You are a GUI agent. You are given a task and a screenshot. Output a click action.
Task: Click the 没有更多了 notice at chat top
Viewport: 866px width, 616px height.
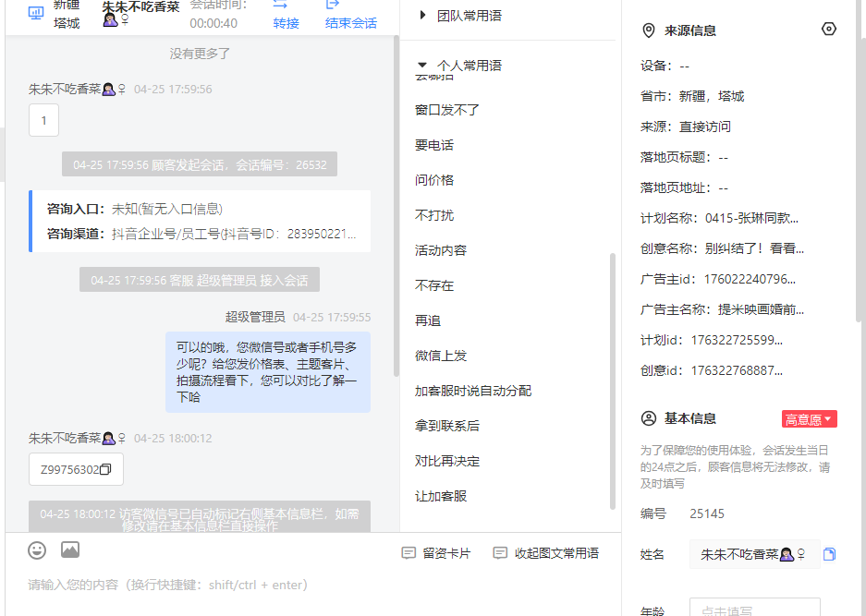pos(200,54)
